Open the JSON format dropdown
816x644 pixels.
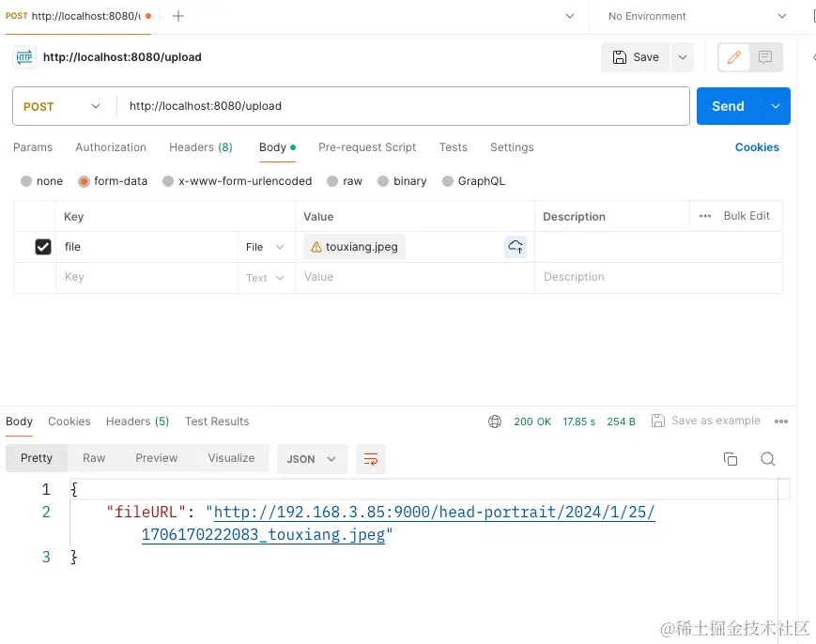tap(312, 459)
